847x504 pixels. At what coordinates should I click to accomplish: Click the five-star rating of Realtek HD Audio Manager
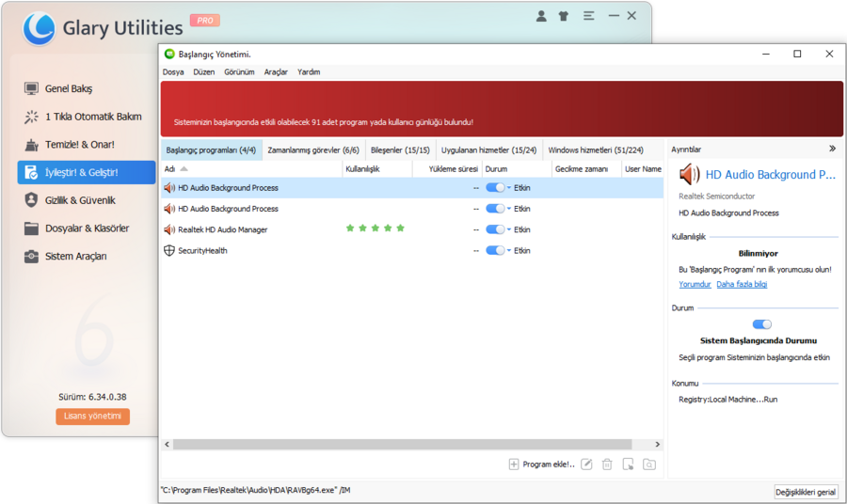(375, 228)
